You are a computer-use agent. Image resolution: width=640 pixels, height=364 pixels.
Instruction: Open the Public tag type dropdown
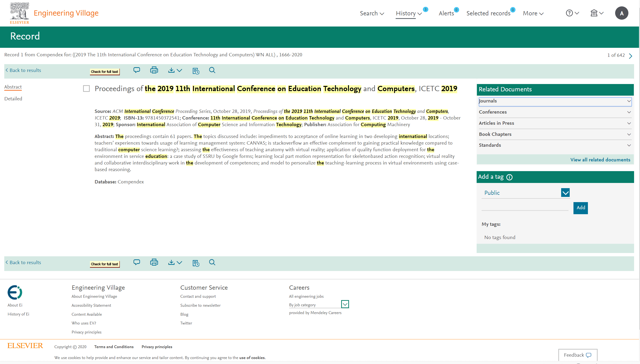526,193
